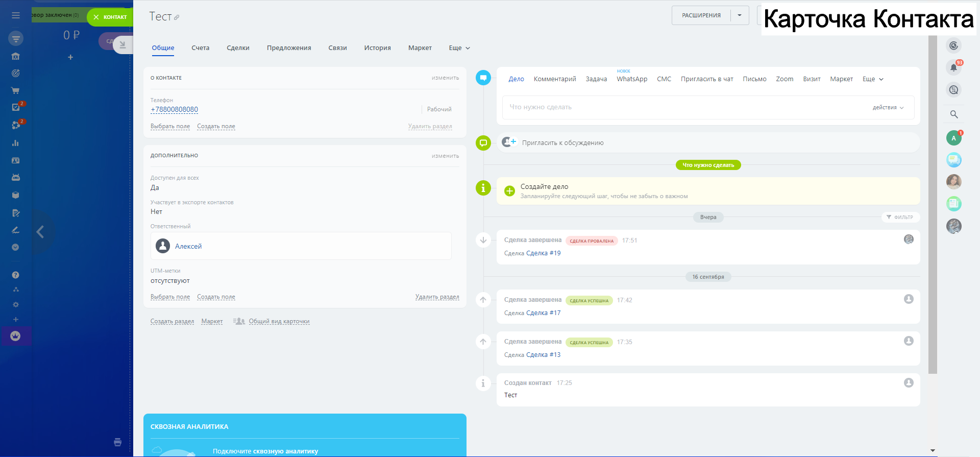Viewport: 980px width, 457px height.
Task: Open the действия dropdown in task field
Action: tap(888, 108)
